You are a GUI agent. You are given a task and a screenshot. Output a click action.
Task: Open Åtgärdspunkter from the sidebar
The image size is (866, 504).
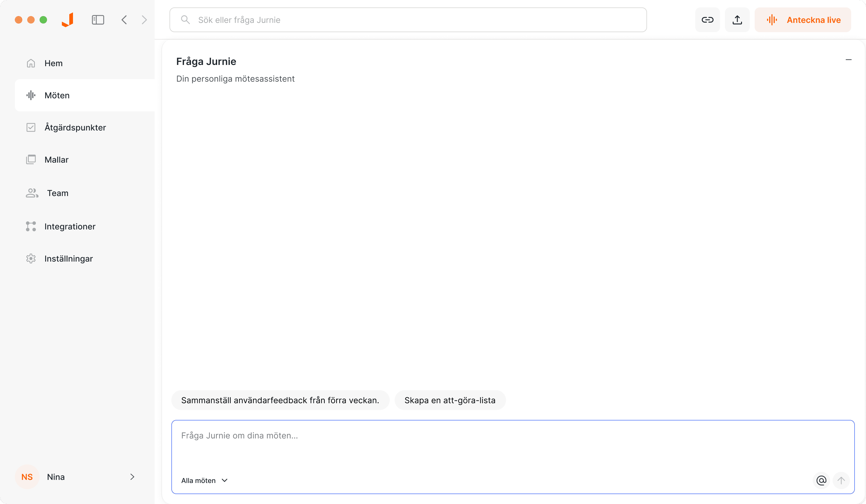(x=75, y=127)
